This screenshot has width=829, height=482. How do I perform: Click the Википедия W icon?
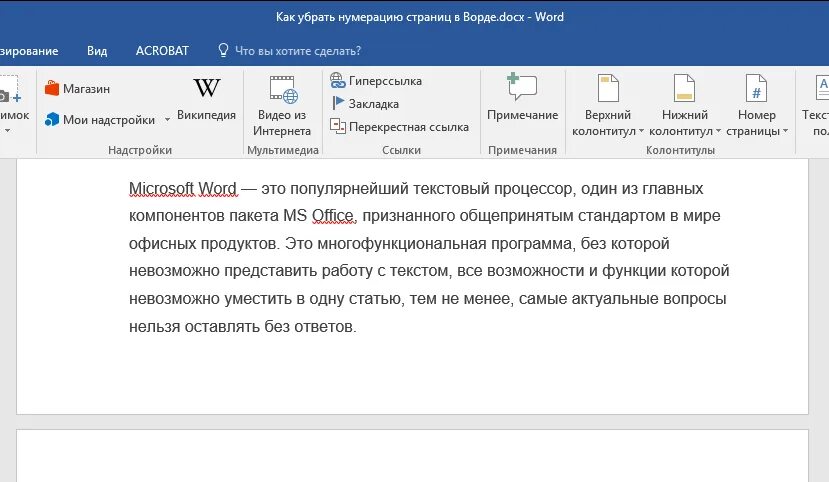pos(206,88)
